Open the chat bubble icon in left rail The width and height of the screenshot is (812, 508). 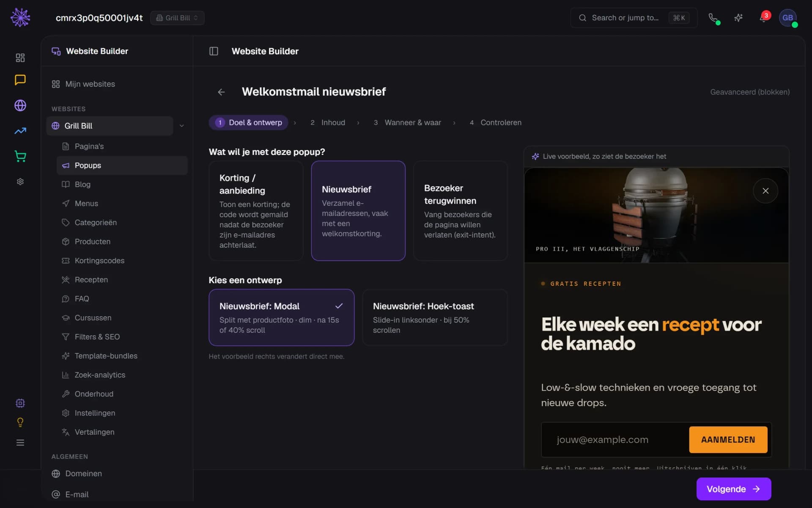pyautogui.click(x=20, y=80)
